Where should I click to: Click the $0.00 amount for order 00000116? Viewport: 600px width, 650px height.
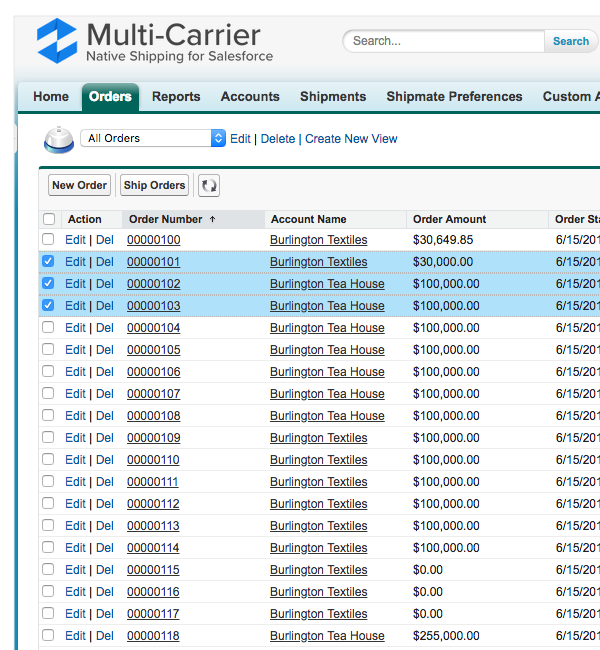pyautogui.click(x=428, y=592)
